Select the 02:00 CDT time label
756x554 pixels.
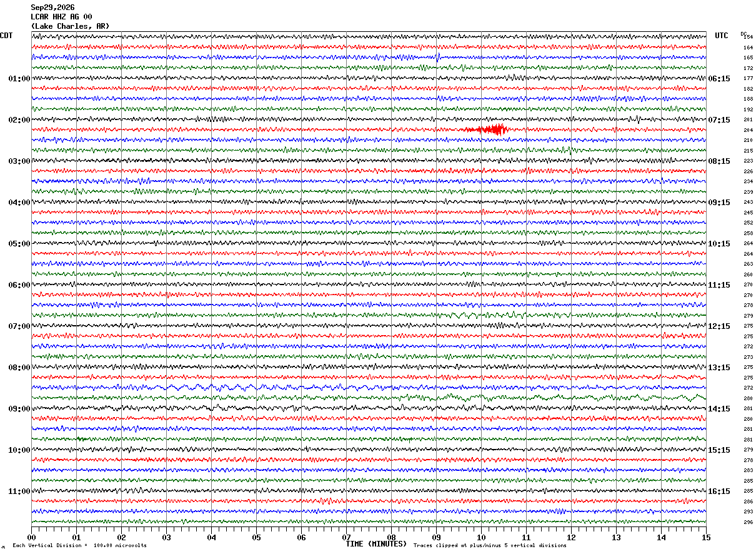(x=19, y=120)
